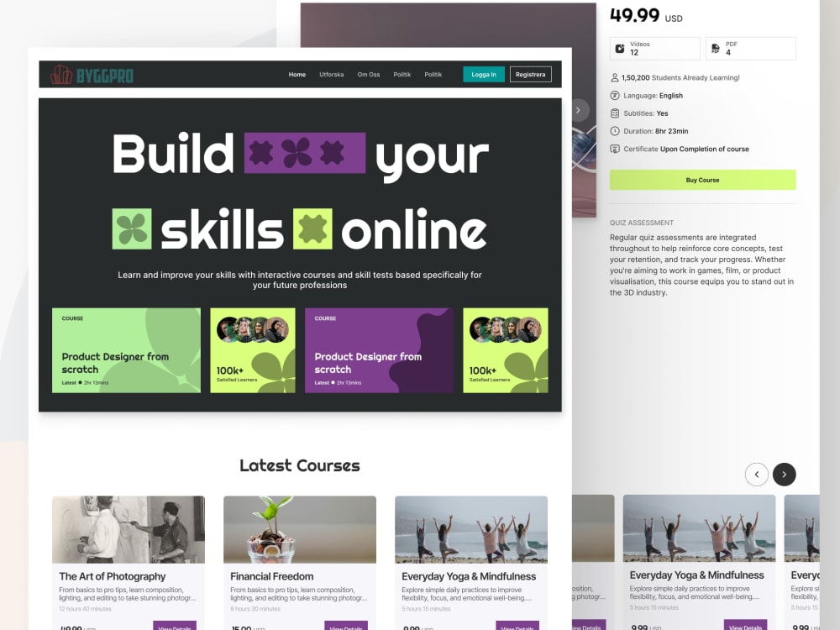Click the Registrera button
840x630 pixels.
pos(530,75)
